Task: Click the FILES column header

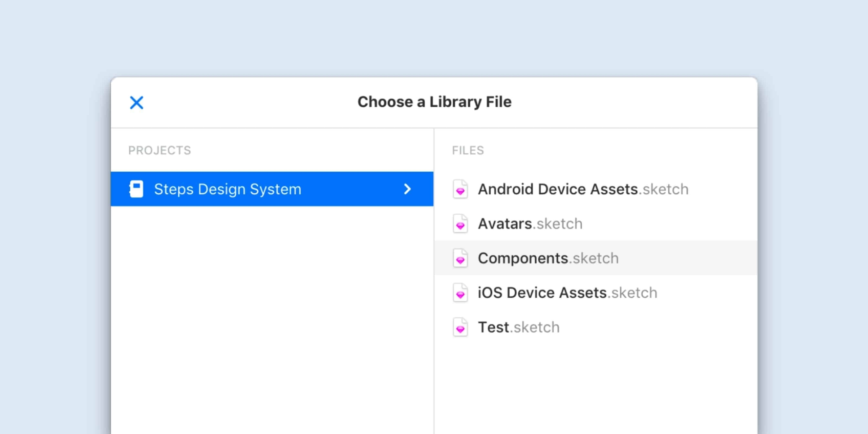Action: [x=468, y=150]
